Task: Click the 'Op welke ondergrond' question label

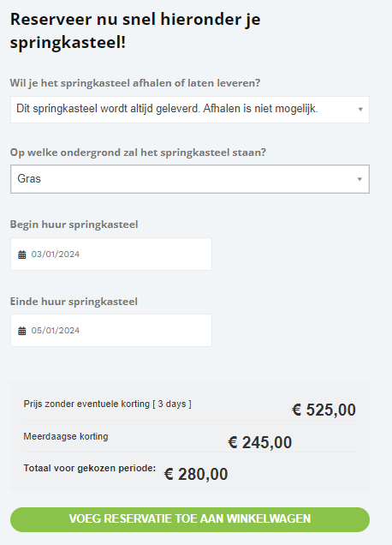Action: coord(138,153)
